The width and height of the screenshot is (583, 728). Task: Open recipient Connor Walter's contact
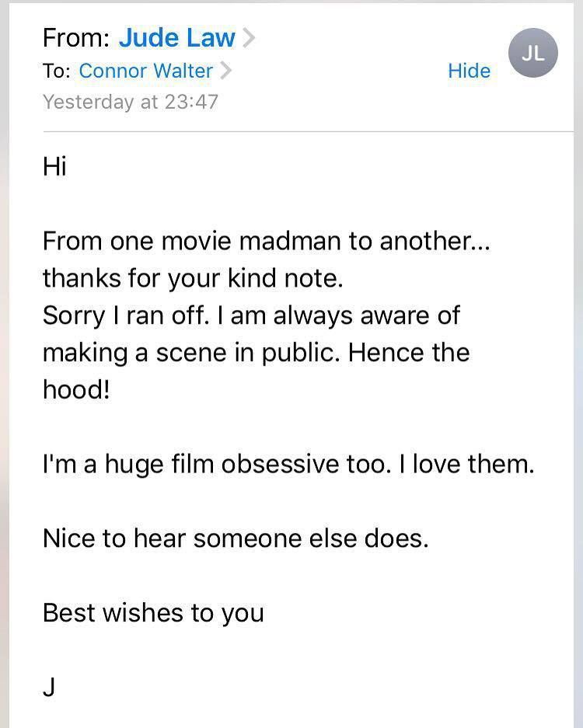tap(145, 71)
